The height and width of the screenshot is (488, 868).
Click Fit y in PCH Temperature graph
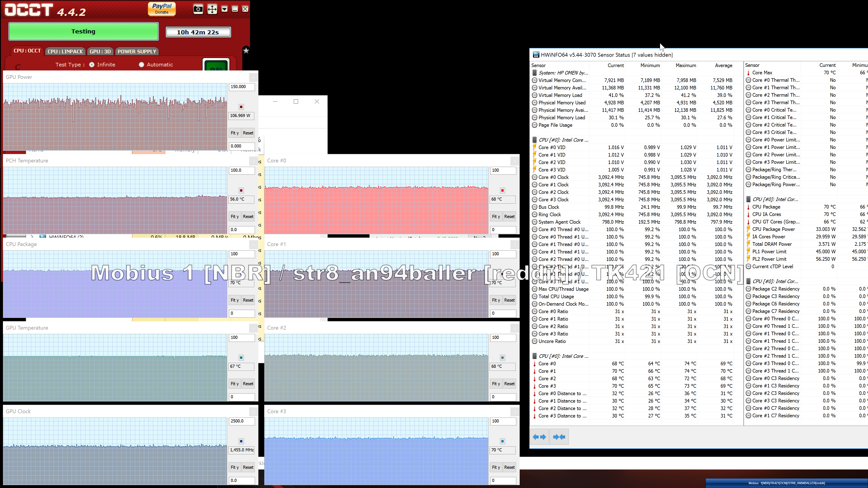pyautogui.click(x=235, y=217)
